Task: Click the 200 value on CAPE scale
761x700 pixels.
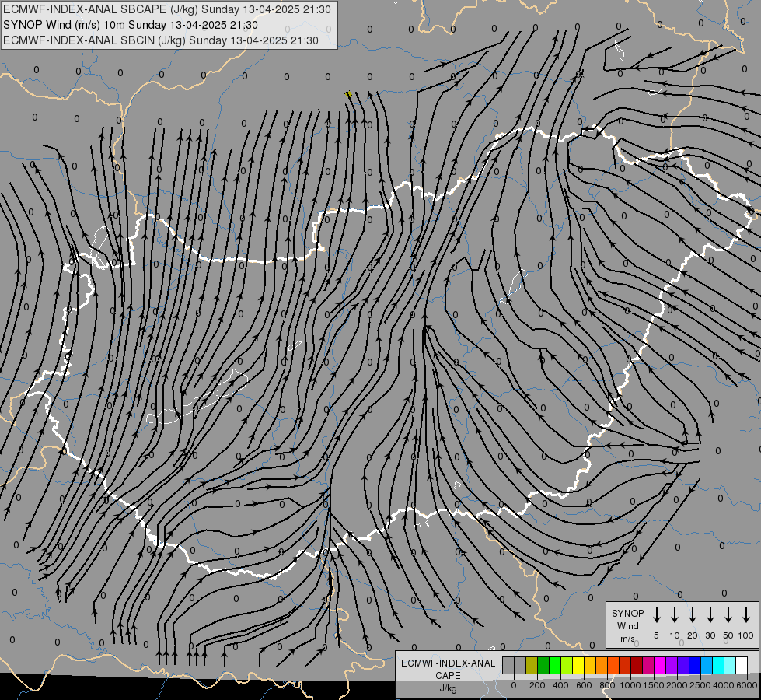Action: click(537, 685)
